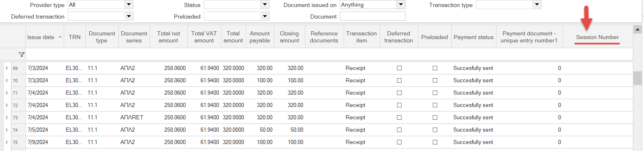Image resolution: width=644 pixels, height=151 pixels.
Task: Open the Status dropdown arrow
Action: point(265,5)
